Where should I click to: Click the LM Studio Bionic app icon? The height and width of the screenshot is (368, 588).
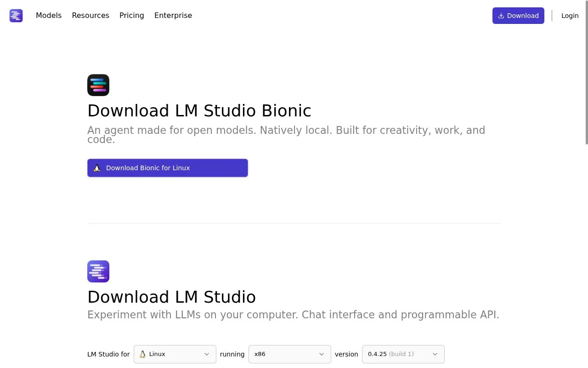(x=98, y=85)
